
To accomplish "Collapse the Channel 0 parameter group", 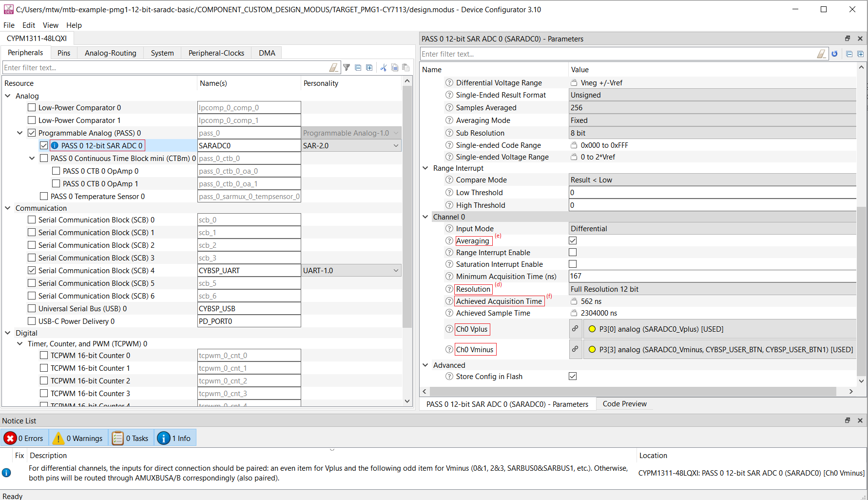I will coord(425,217).
